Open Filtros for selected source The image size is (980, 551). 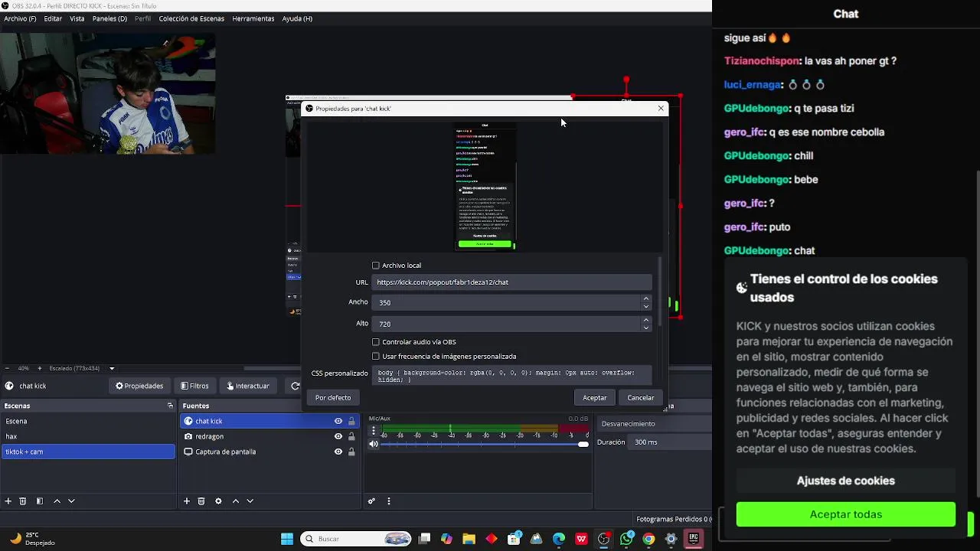click(x=194, y=386)
